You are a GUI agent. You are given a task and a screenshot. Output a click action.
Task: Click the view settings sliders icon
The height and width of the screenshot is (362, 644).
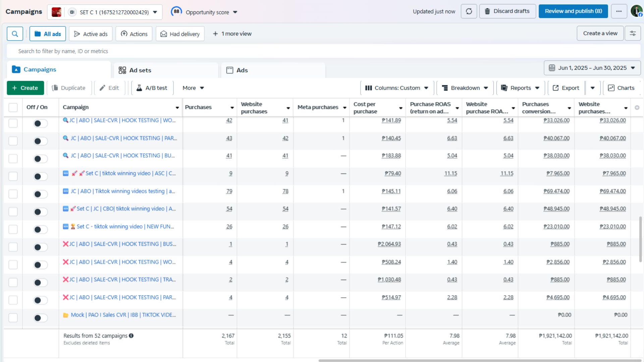tap(633, 34)
